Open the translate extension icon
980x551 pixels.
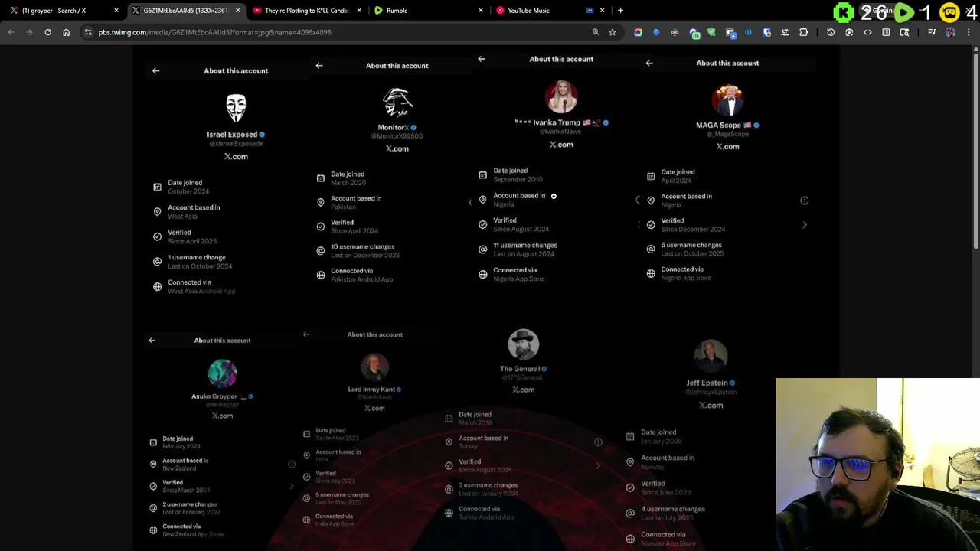coord(785,32)
